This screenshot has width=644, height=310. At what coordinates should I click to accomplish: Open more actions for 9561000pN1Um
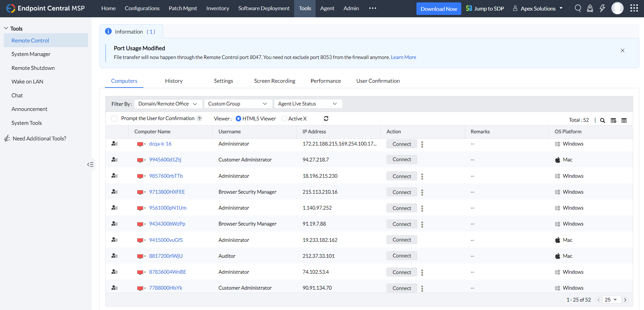coord(422,208)
